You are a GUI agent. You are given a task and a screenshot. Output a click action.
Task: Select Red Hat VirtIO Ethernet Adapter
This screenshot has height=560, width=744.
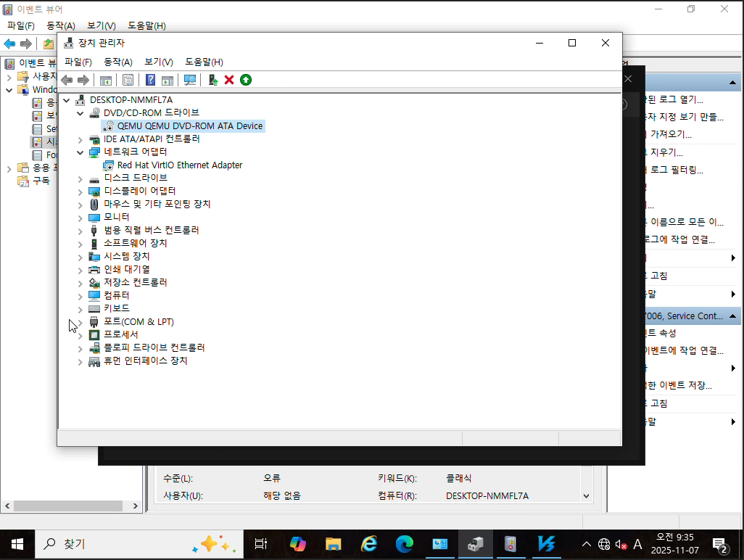179,165
